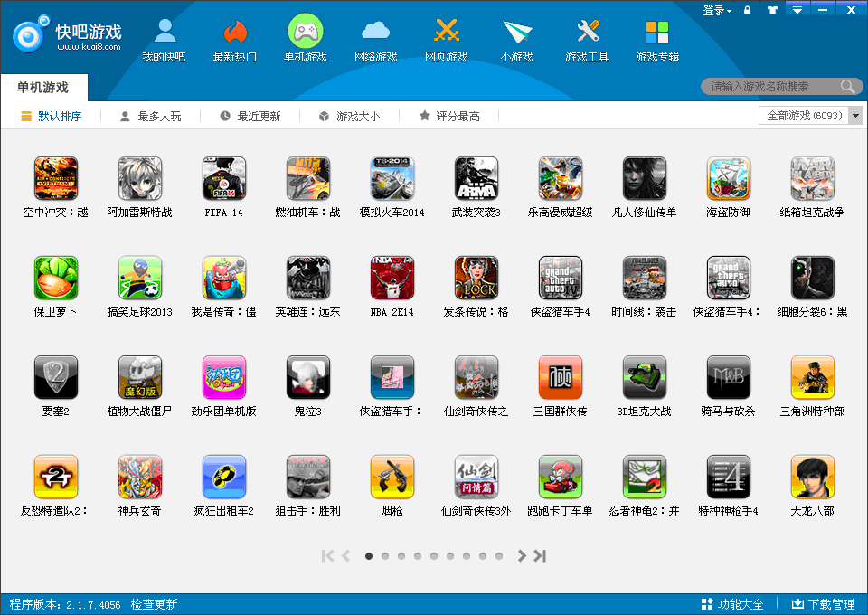The image size is (868, 615).
Task: Open the 登录 dropdown menu
Action: click(717, 11)
